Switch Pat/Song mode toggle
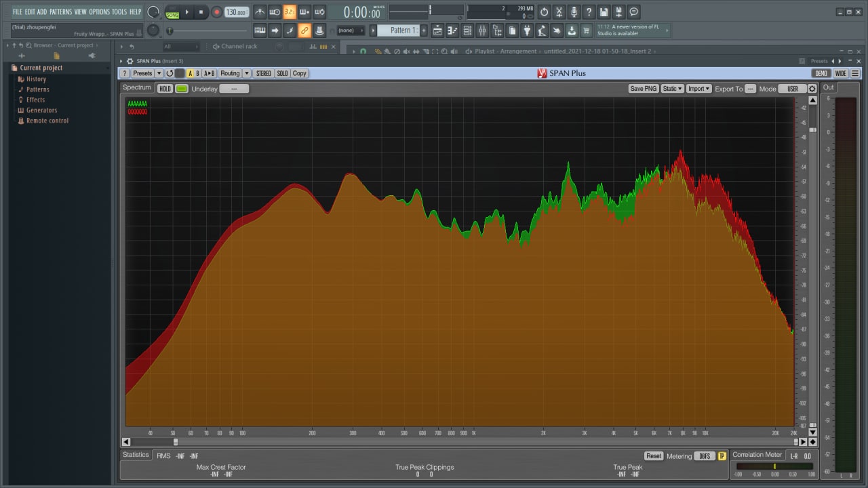The height and width of the screenshot is (488, 868). [x=172, y=12]
